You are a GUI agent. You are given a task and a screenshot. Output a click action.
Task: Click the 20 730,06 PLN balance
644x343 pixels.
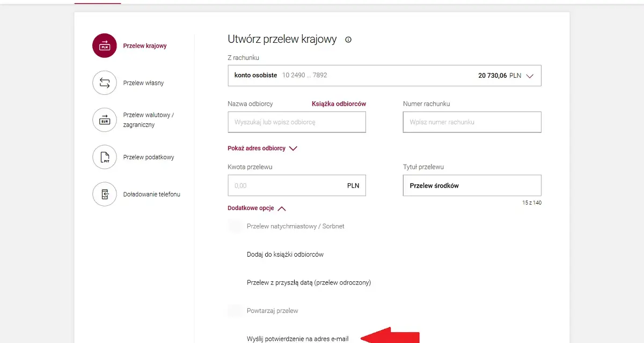[x=500, y=76]
